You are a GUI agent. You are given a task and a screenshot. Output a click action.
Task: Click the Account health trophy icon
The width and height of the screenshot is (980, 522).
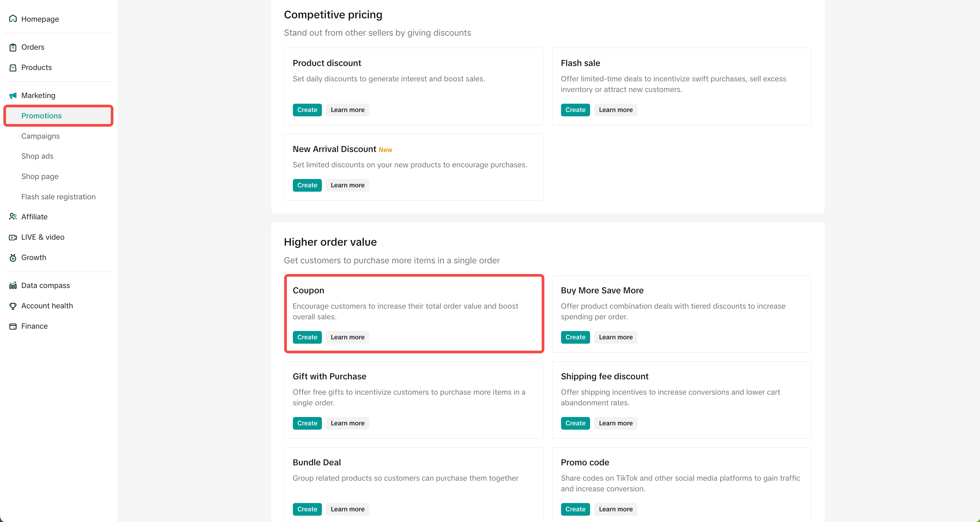tap(13, 306)
